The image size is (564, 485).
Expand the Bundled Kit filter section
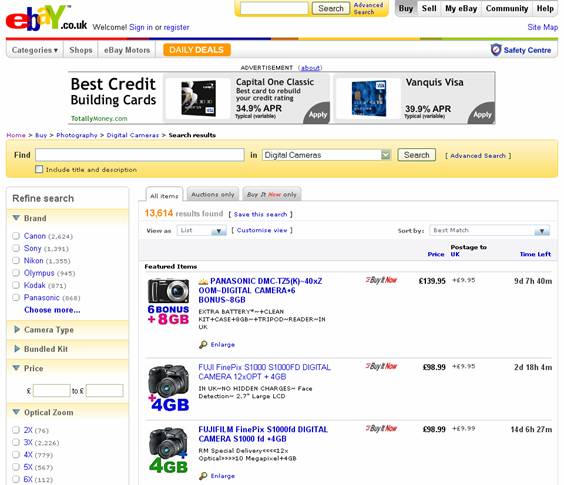[x=17, y=349]
